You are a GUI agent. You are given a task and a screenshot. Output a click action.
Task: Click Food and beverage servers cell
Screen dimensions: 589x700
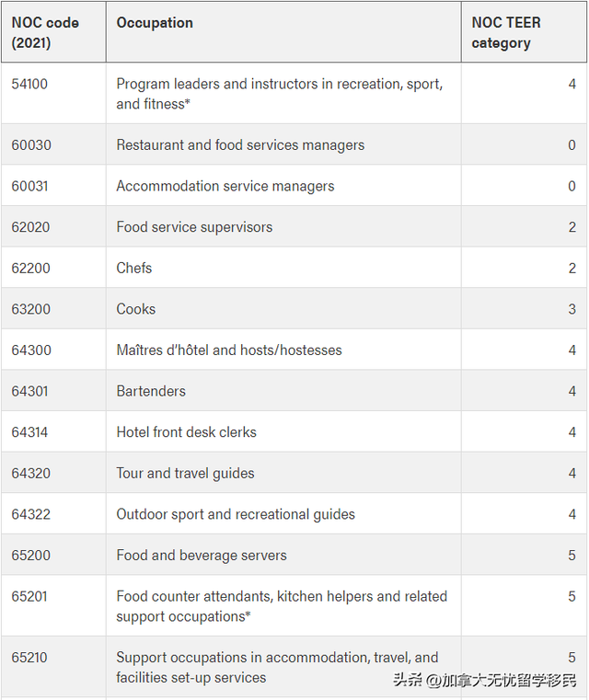tap(283, 555)
